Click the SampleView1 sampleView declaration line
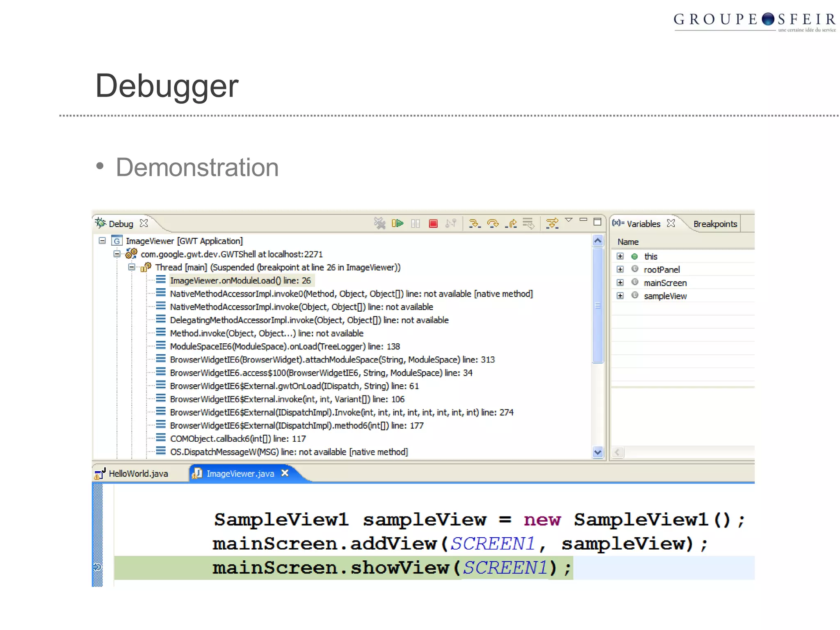This screenshot has width=840, height=630. tap(479, 520)
